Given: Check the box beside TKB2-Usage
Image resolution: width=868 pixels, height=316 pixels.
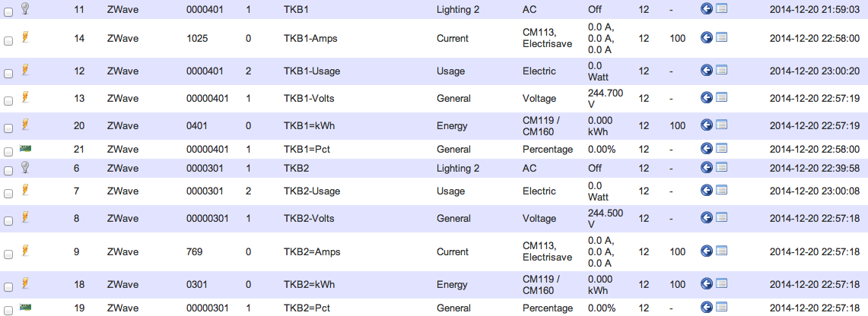Looking at the screenshot, I should point(8,194).
